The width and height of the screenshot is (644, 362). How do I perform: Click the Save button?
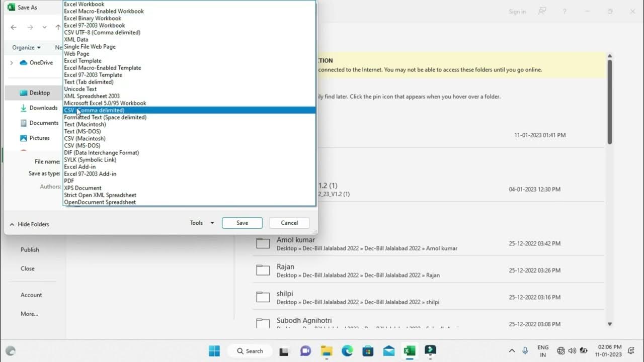click(x=242, y=223)
